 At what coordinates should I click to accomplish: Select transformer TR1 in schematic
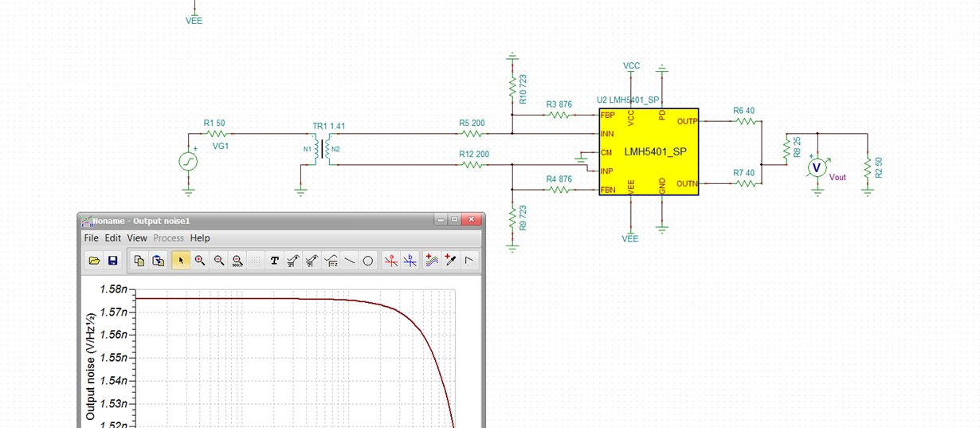(323, 149)
